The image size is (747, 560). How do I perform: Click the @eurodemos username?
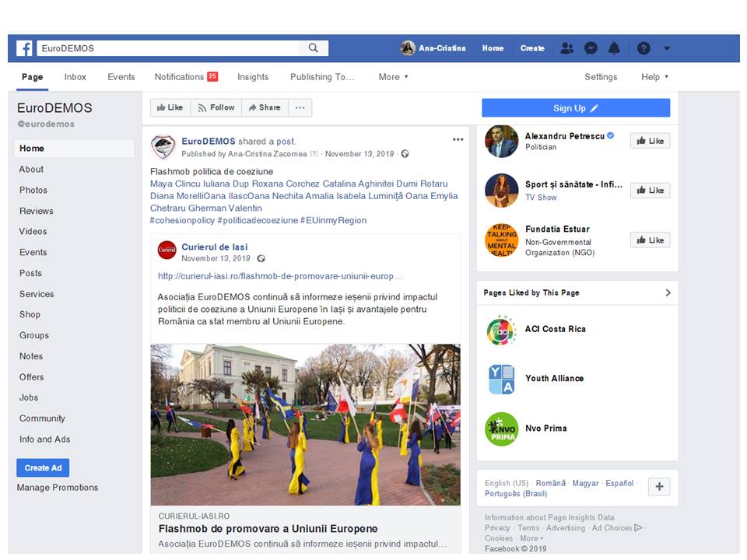46,124
